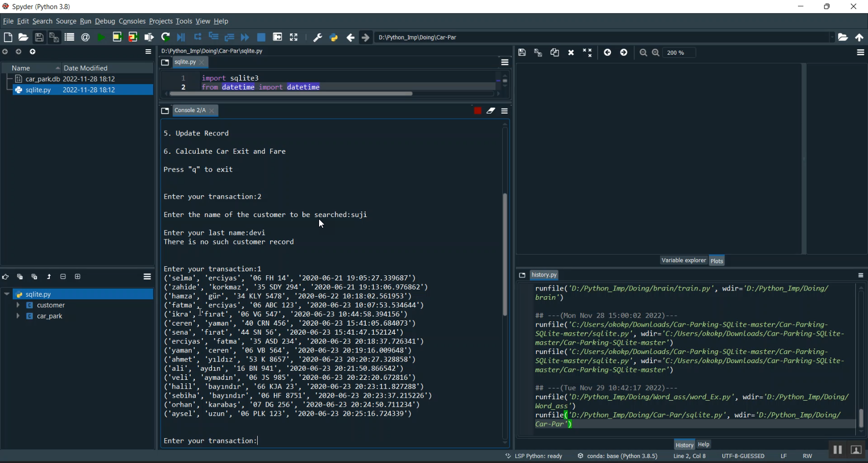Edit the plots zoom percentage field
This screenshot has width=868, height=463.
[x=679, y=52]
